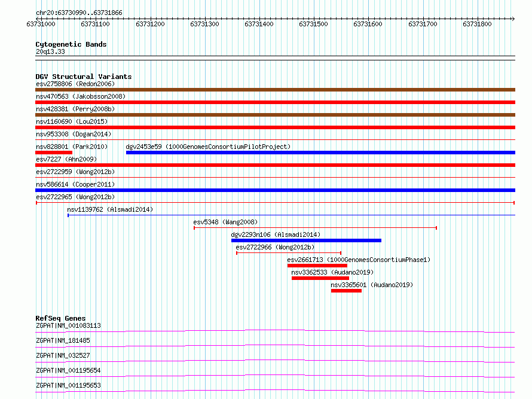
Task: Click the blue bar under nsv586614
Action: [x=275, y=190]
